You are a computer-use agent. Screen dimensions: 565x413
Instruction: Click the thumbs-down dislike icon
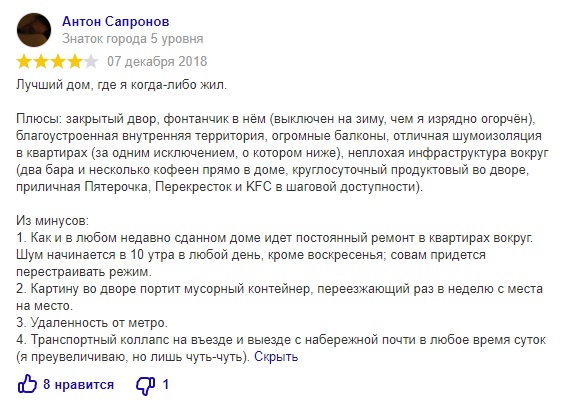point(146,386)
